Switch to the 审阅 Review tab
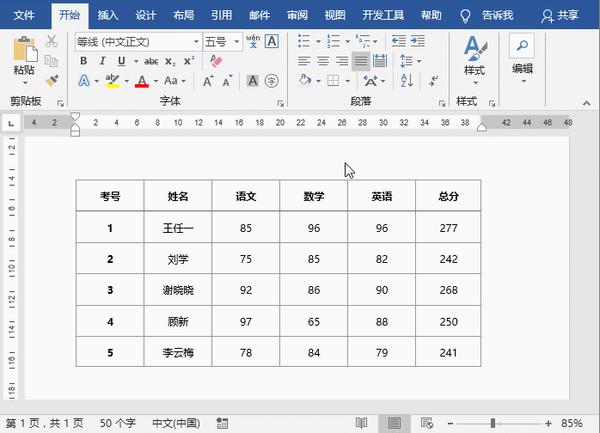Viewport: 600px width, 433px height. [x=297, y=15]
